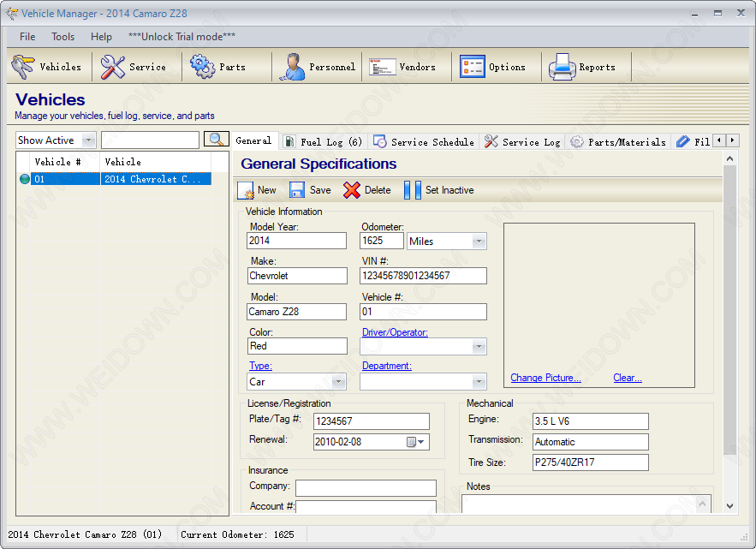Image resolution: width=756 pixels, height=549 pixels.
Task: Click the New vehicle icon
Action: pos(246,190)
